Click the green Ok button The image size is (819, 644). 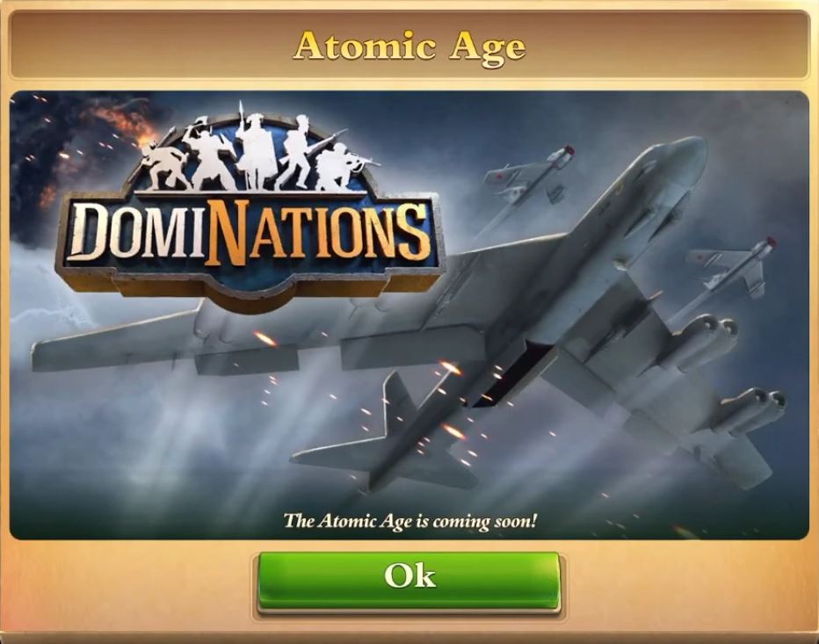click(x=409, y=582)
